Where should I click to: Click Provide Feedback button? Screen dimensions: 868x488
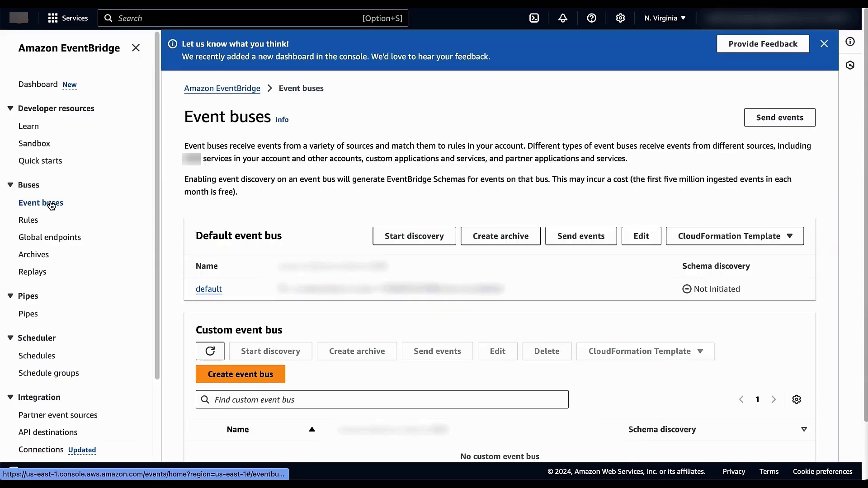click(x=763, y=44)
